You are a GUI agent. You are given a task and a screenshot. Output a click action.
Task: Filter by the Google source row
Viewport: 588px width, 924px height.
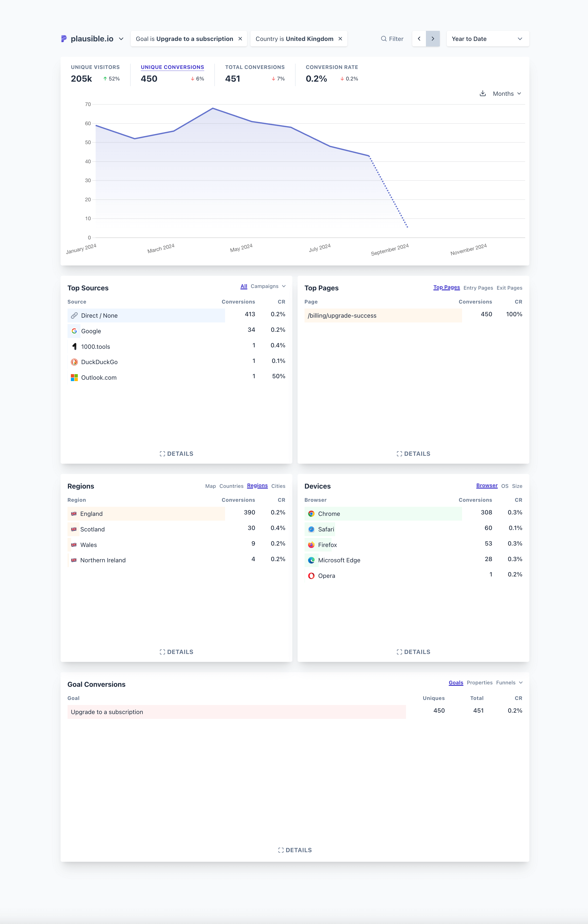(91, 331)
